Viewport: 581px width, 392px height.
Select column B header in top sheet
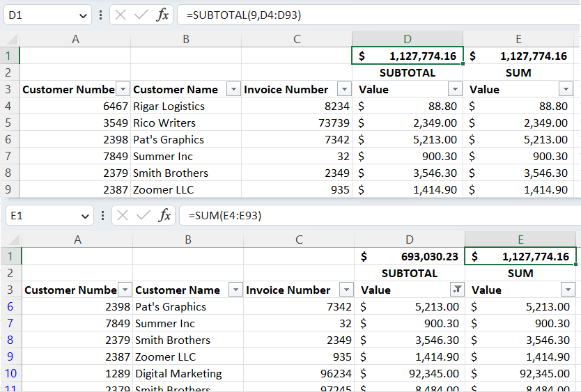tap(186, 39)
